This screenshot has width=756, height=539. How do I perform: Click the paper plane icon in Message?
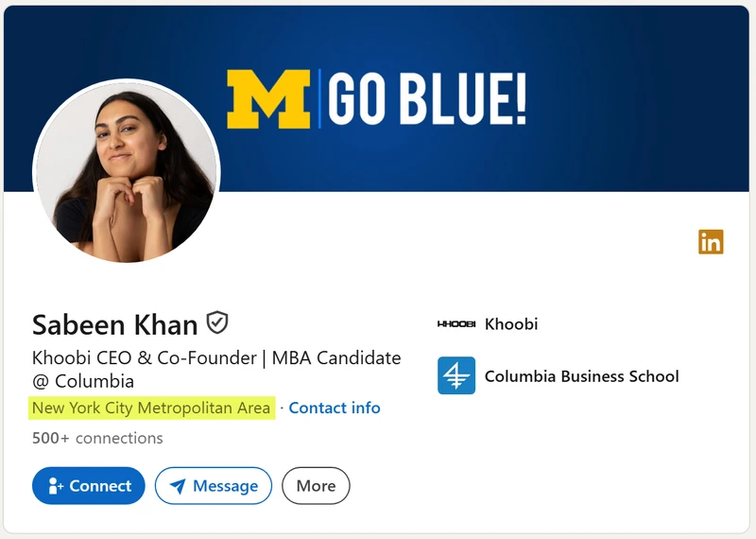[x=178, y=486]
